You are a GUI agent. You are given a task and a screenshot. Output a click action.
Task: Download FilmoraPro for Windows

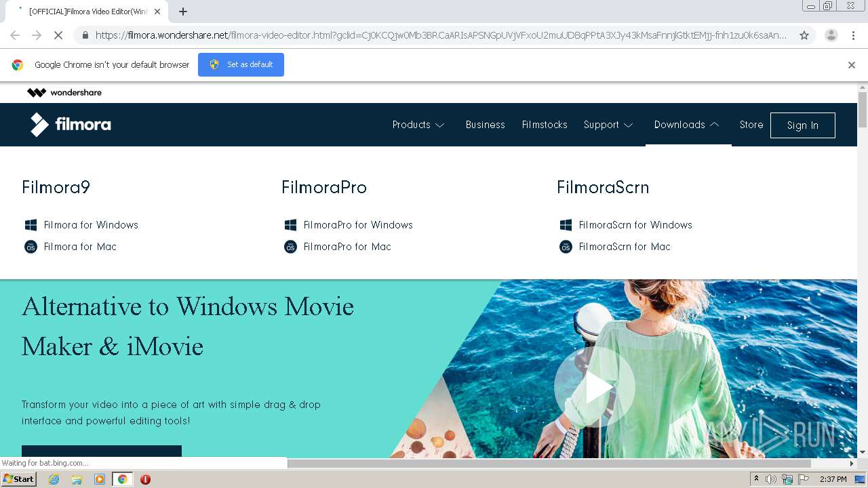tap(358, 225)
